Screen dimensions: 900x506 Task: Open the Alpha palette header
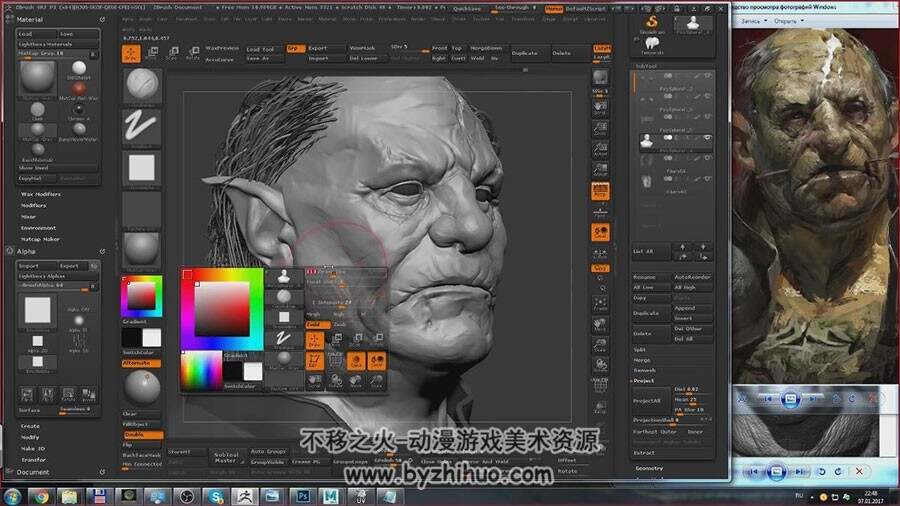click(26, 251)
